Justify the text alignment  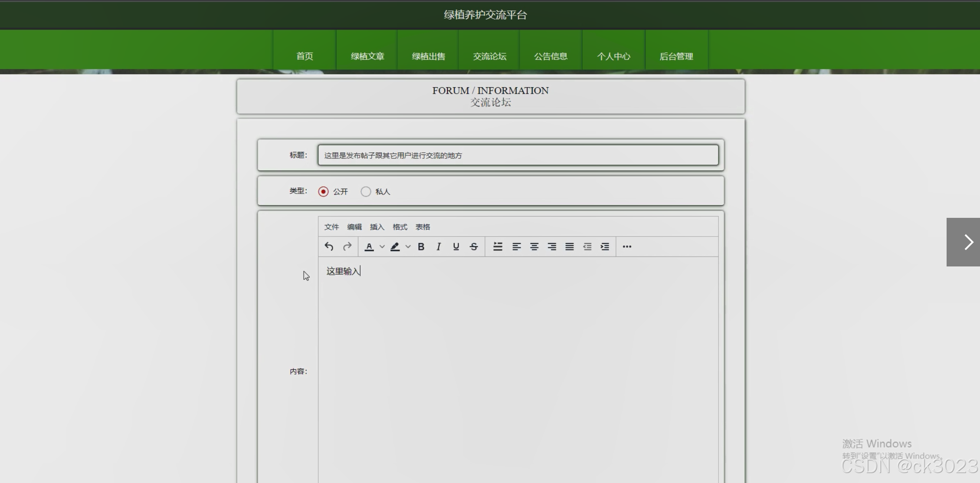pos(570,246)
